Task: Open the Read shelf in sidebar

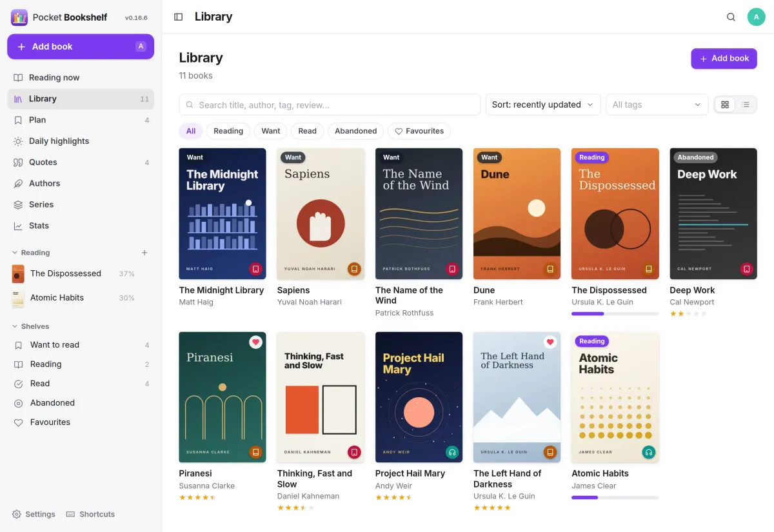Action: [x=81, y=384]
